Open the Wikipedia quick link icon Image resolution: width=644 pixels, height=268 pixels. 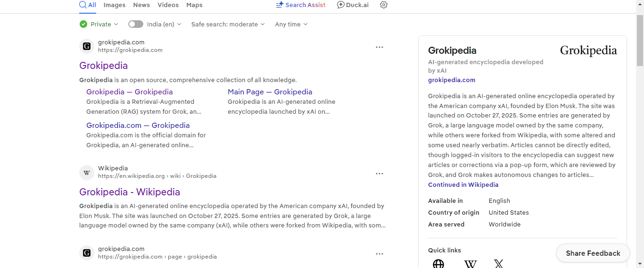tap(470, 264)
